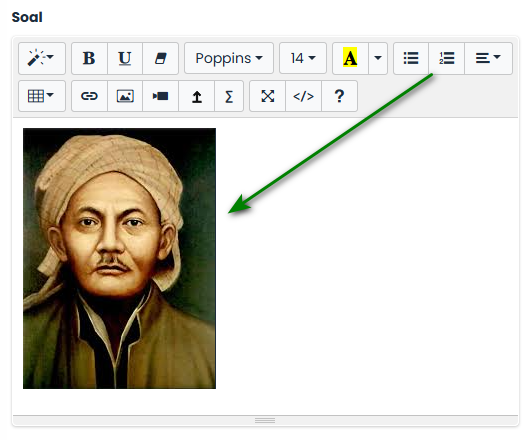532x440 pixels.
Task: Open the editor help dialog
Action: 339,96
